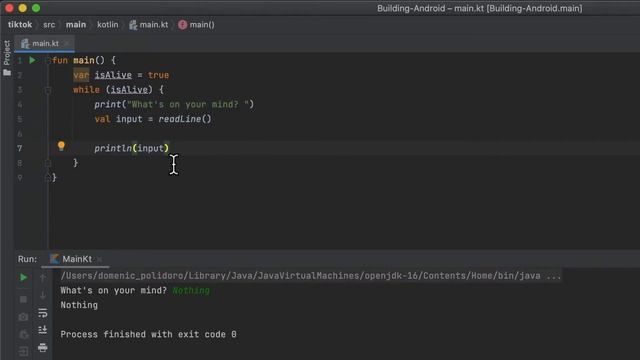Print the console output with printer icon
Viewport: 640px width, 360px height.
[43, 347]
